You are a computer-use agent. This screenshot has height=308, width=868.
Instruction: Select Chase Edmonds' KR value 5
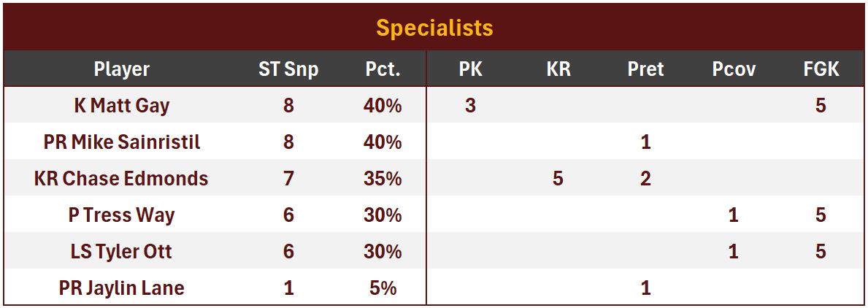point(558,179)
